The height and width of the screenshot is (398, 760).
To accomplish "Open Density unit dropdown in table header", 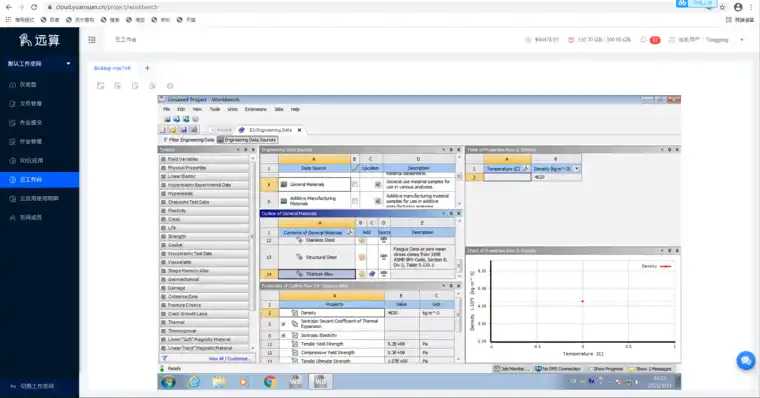I will [x=577, y=169].
